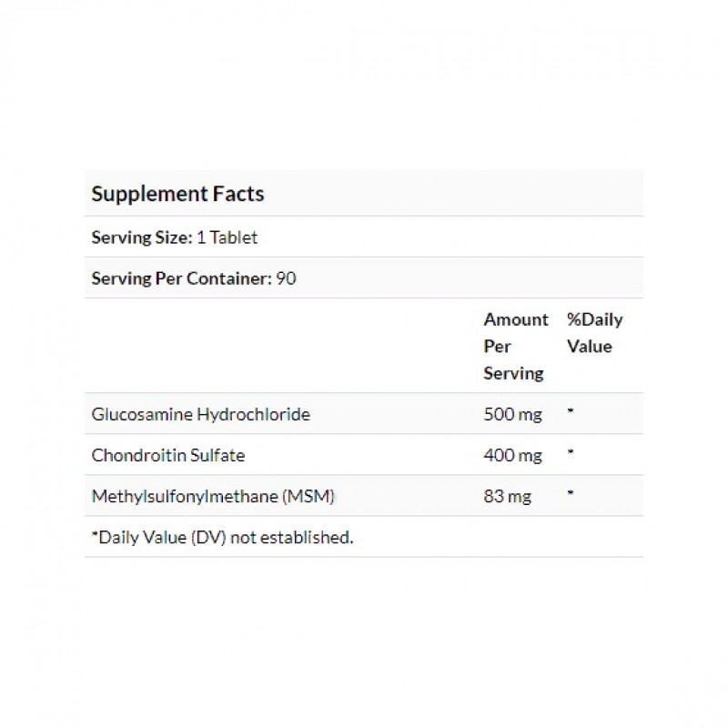Image resolution: width=728 pixels, height=728 pixels.
Task: Click the '%Daily Value' column header
Action: (x=594, y=333)
